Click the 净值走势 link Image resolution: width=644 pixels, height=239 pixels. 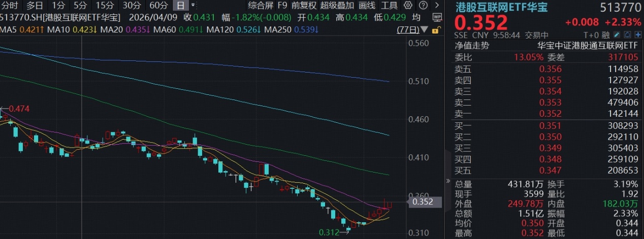[471, 45]
